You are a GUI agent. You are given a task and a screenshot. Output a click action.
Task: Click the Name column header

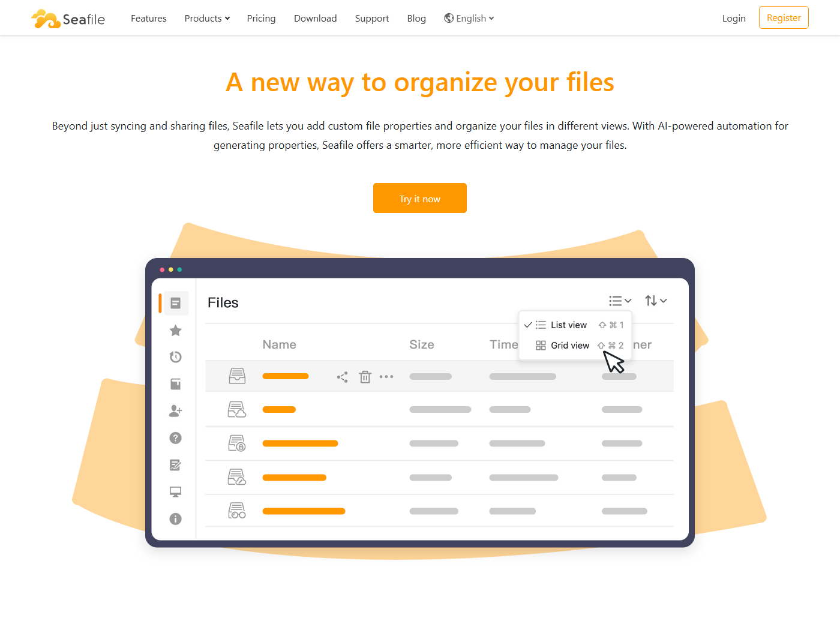280,344
